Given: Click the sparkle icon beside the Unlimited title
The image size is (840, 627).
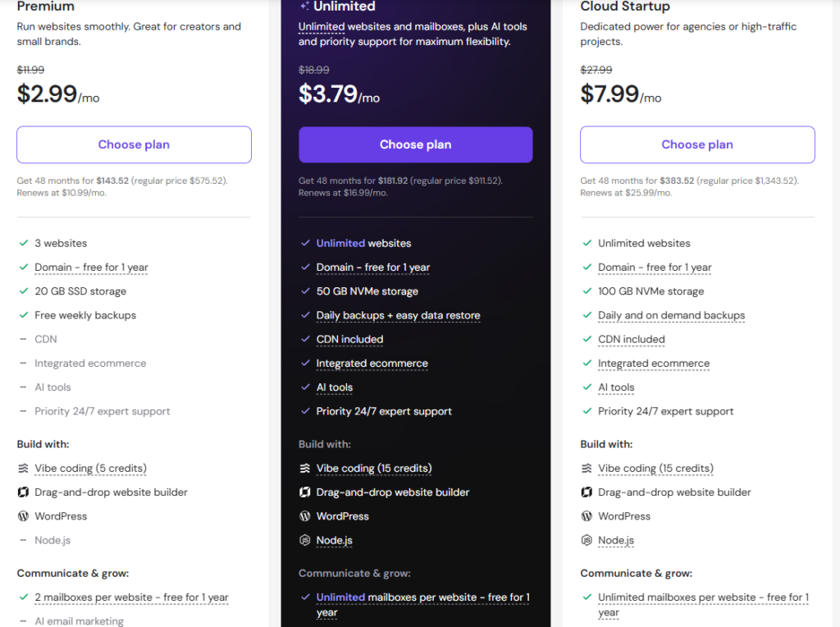Looking at the screenshot, I should click(x=305, y=7).
